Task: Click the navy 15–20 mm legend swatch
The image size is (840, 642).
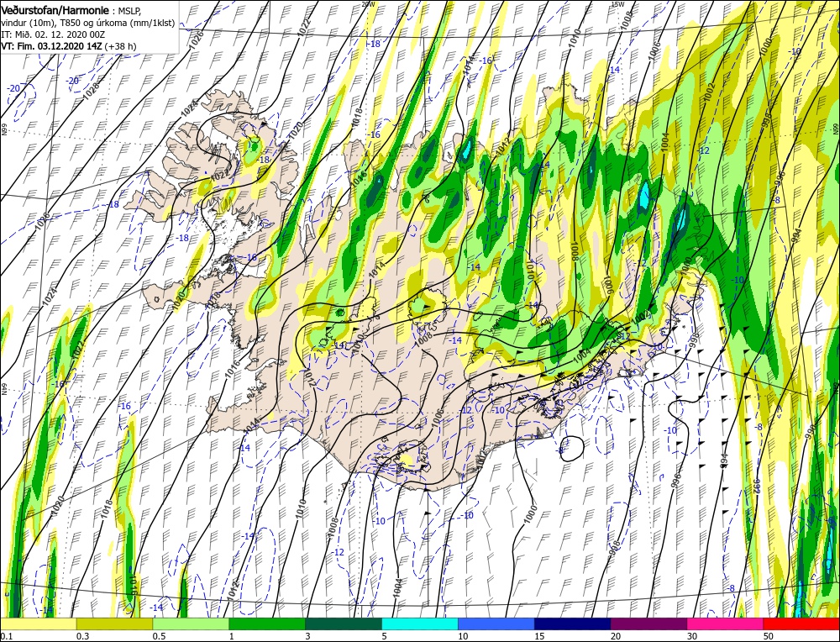Action: (573, 624)
